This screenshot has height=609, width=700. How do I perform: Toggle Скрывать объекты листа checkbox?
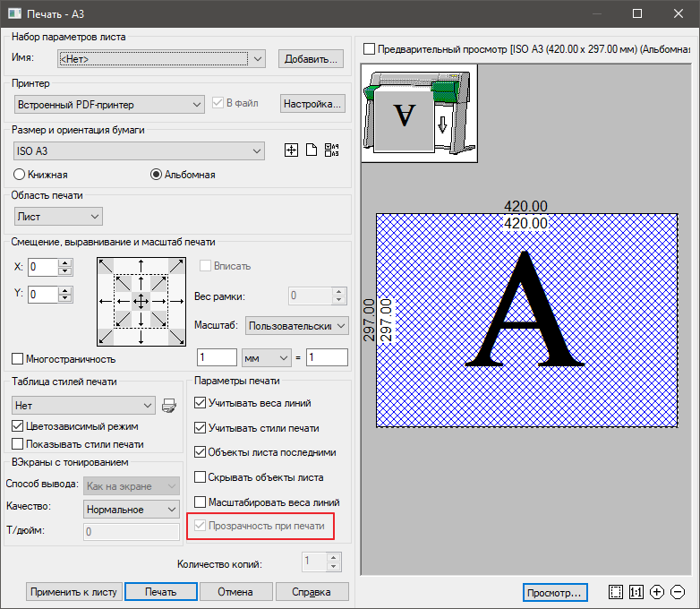[201, 477]
